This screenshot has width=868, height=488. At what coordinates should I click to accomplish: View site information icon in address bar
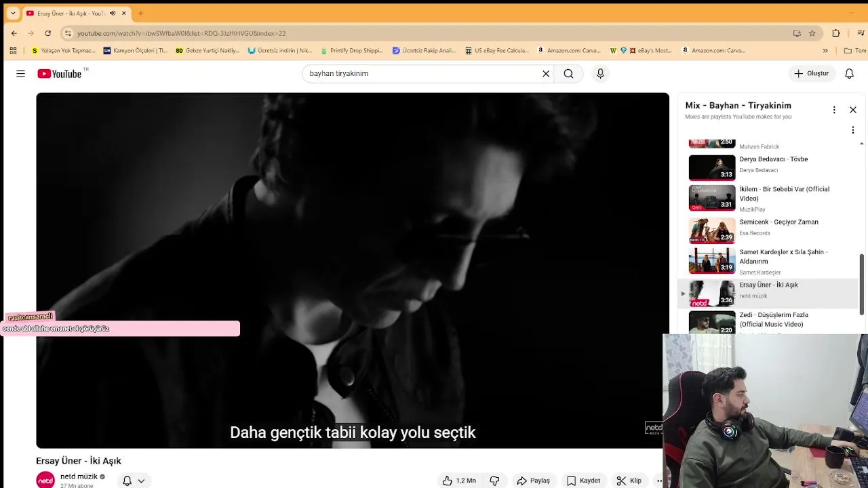tap(67, 33)
